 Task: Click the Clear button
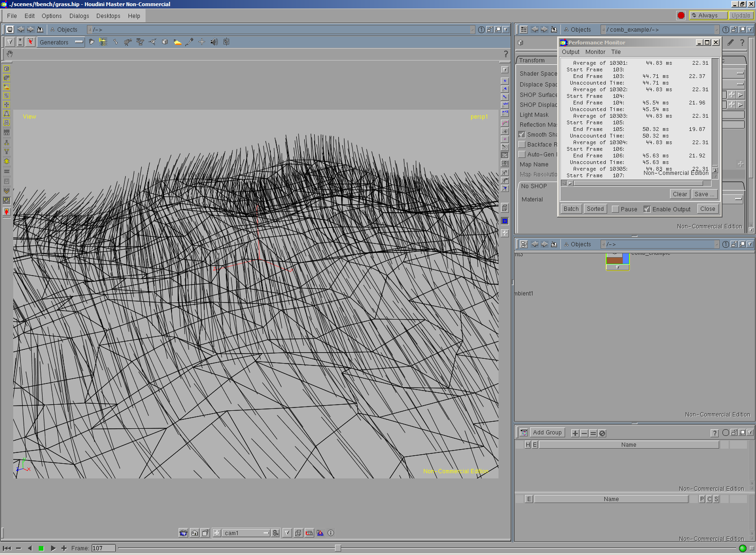pyautogui.click(x=679, y=194)
